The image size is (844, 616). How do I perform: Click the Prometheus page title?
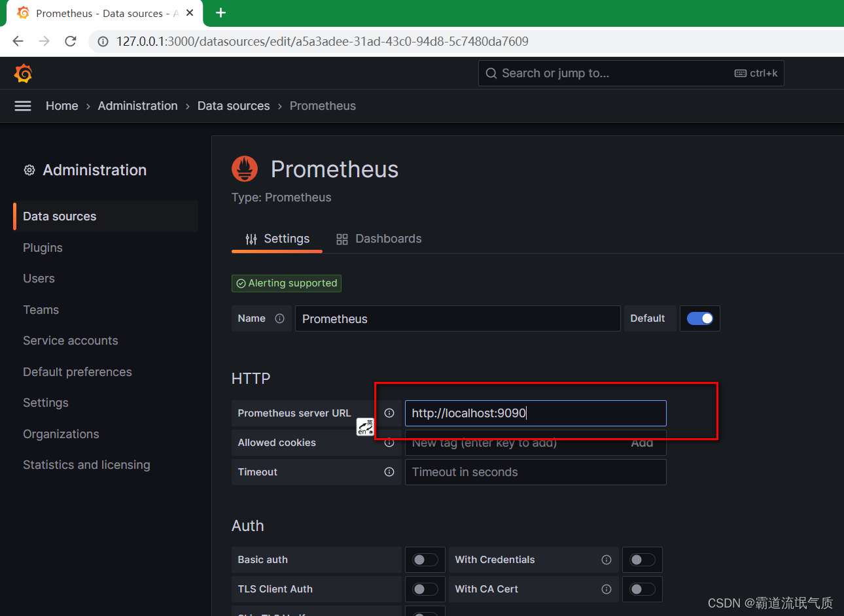(334, 169)
